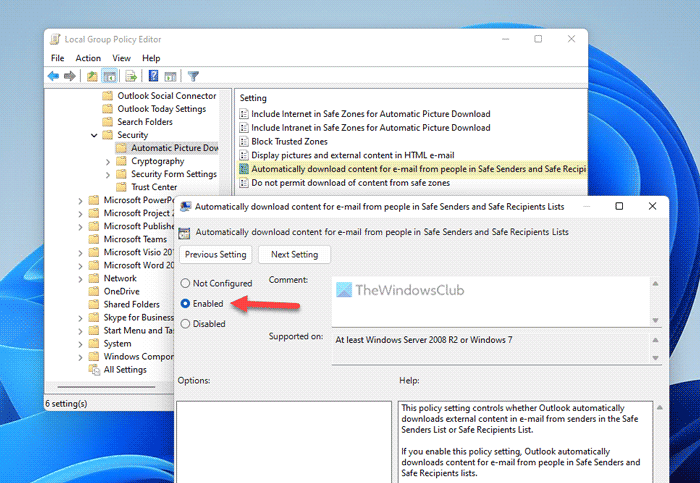The image size is (700, 483).
Task: Click the Shared Folders folder icon
Action: click(x=94, y=304)
